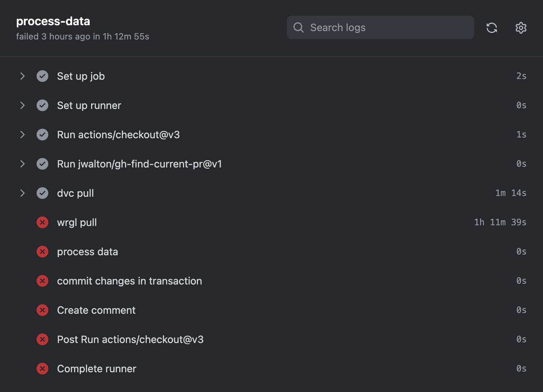
Task: Expand the Run jwalton/gh-find-current-pr@v1 step
Action: [x=22, y=164]
